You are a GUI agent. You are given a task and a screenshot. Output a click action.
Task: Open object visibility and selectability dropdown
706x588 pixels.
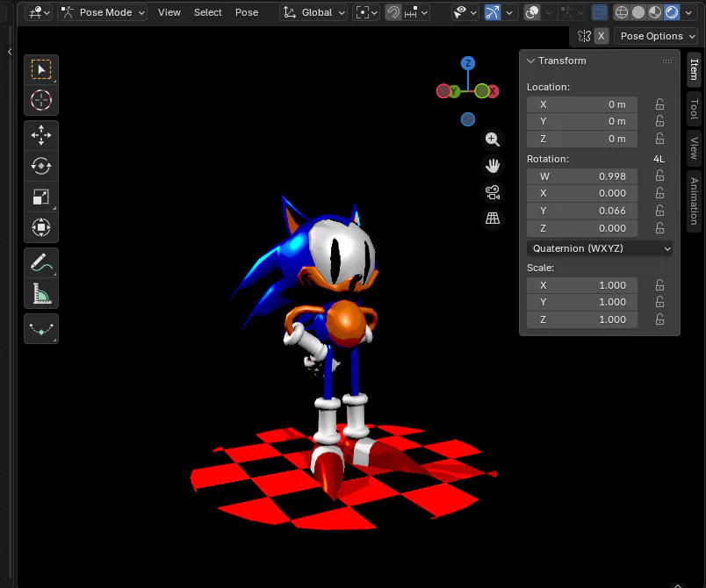(x=465, y=12)
